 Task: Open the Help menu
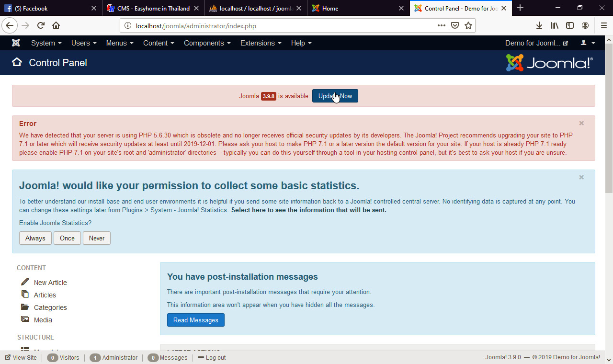coord(300,43)
